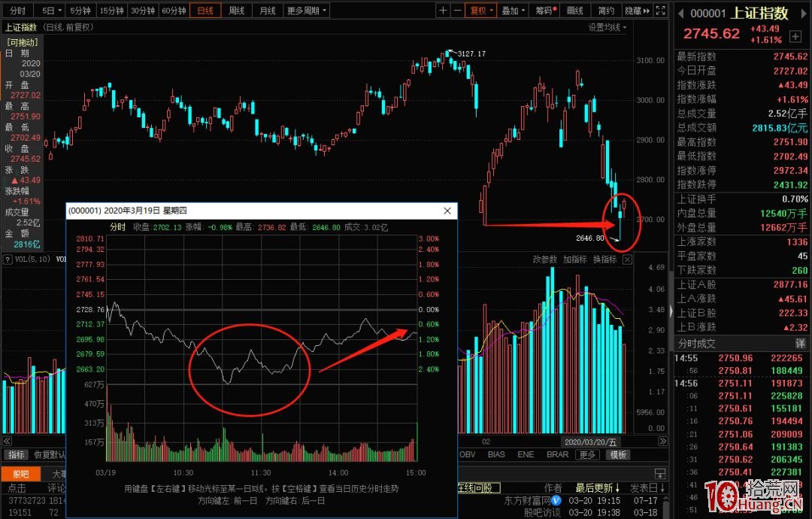Go to previous stock with left arrow
Viewport: 812px width, 519px height.
click(x=680, y=14)
